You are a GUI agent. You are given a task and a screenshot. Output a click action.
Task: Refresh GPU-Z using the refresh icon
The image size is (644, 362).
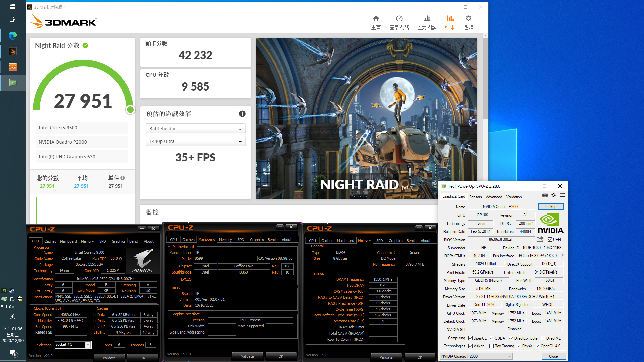(554, 195)
